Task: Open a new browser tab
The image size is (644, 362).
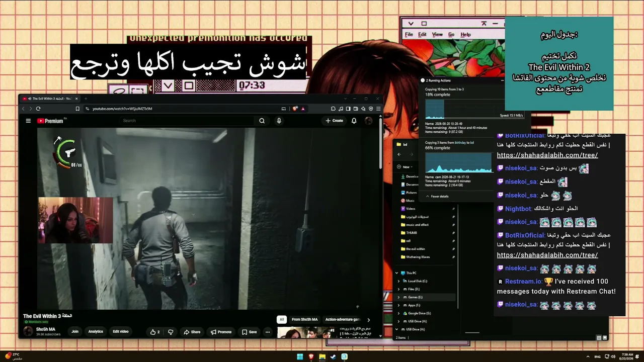Action: tap(86, 99)
